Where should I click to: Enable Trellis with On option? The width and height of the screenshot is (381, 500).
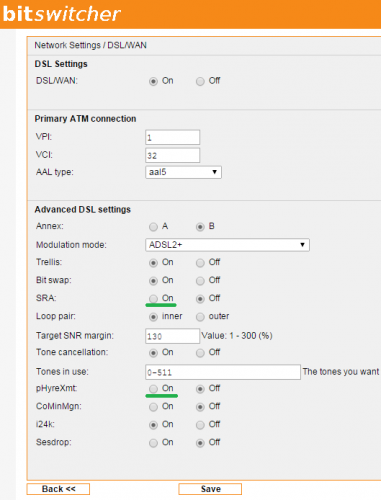point(153,263)
